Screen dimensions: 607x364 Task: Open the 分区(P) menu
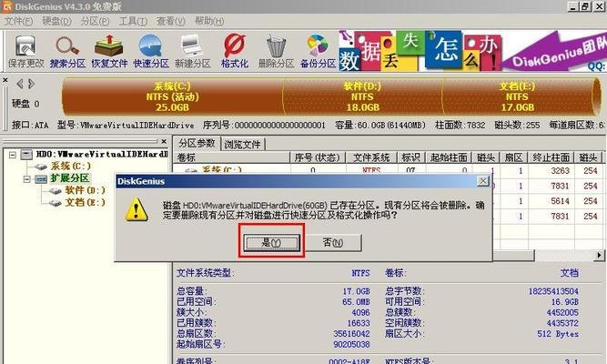(x=95, y=21)
